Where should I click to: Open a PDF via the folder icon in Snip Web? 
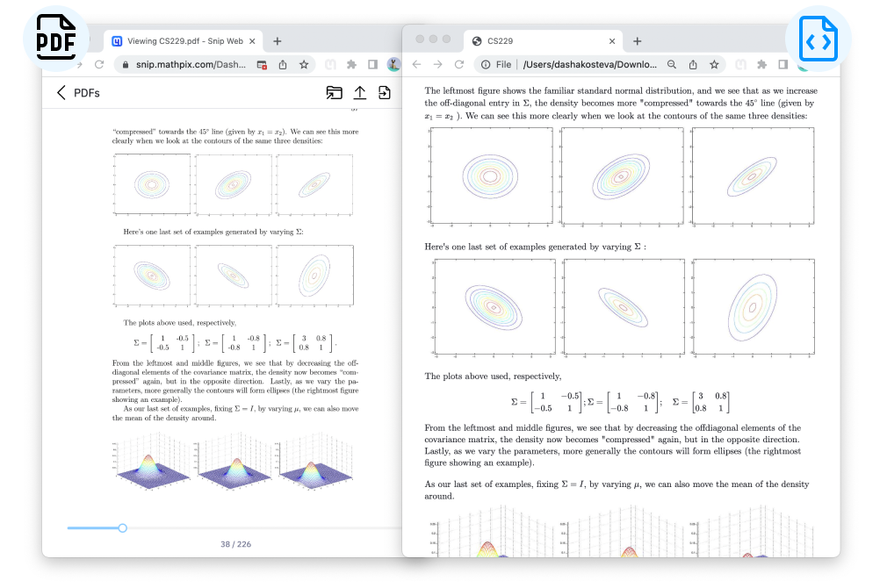click(335, 92)
